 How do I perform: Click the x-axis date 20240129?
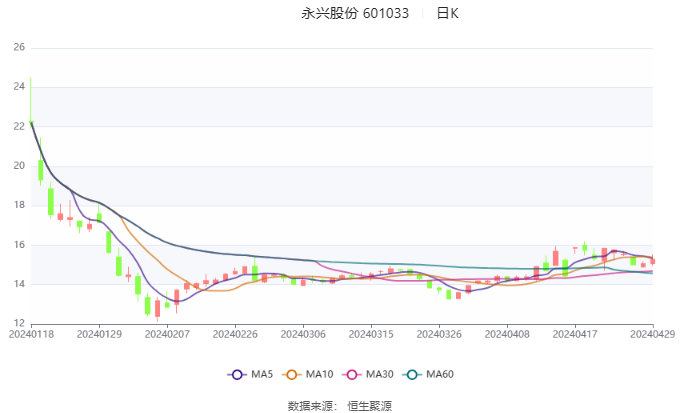99,334
